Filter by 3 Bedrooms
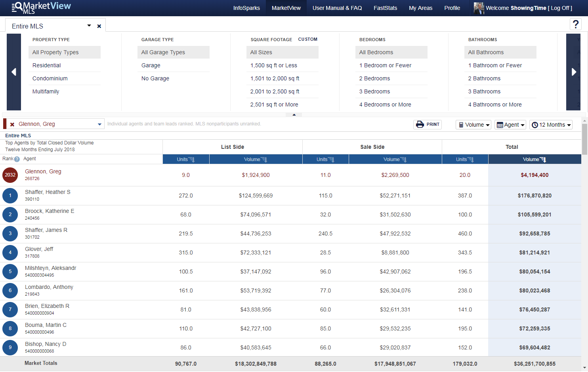Image resolution: width=588 pixels, height=372 pixels. [x=374, y=91]
